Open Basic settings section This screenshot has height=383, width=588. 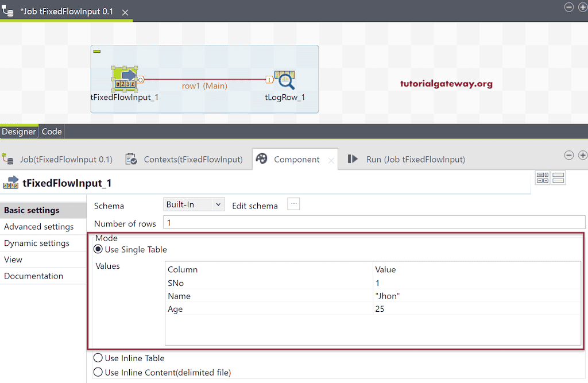coord(43,210)
